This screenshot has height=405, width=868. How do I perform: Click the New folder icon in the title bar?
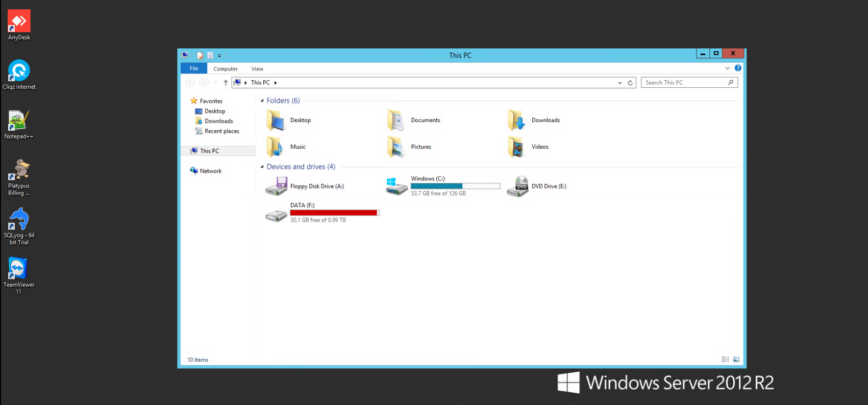tap(210, 55)
